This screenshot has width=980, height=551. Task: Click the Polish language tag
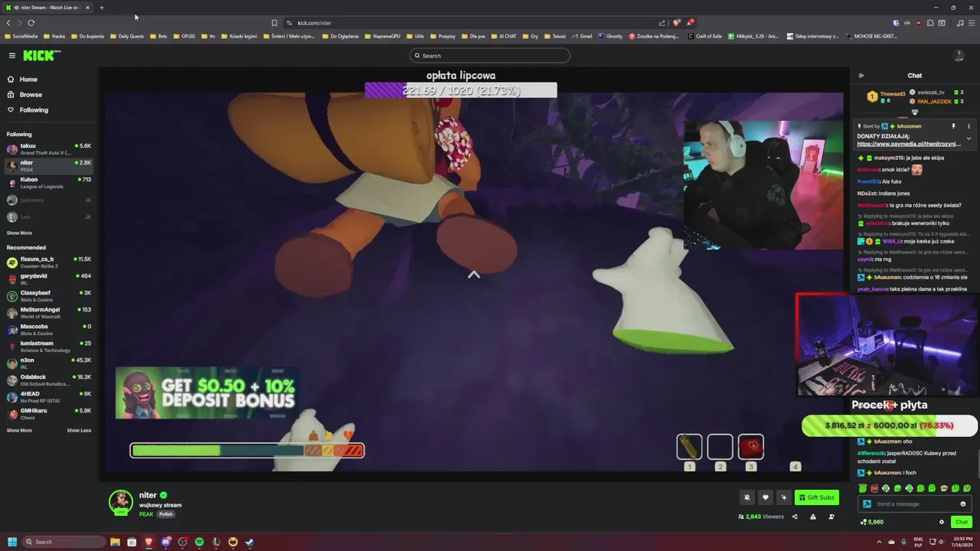pos(166,514)
